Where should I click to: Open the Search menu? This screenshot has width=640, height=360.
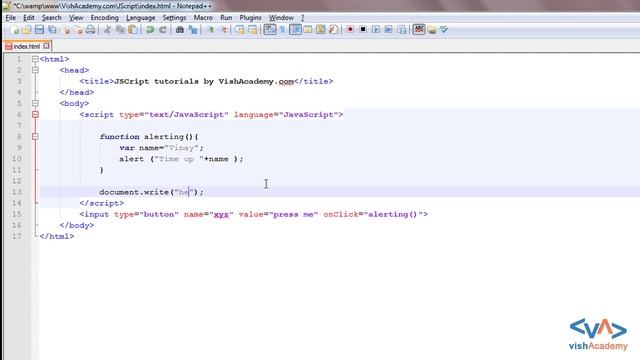[51, 18]
